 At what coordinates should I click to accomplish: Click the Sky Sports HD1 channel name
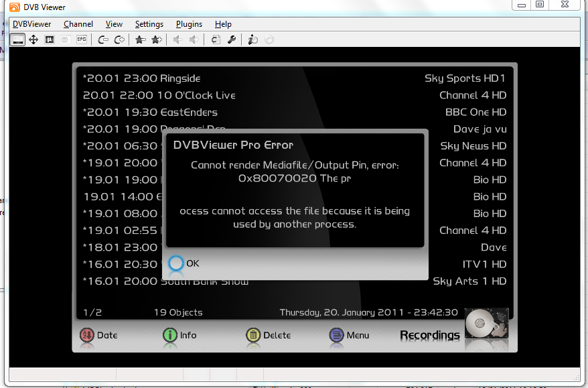click(465, 78)
